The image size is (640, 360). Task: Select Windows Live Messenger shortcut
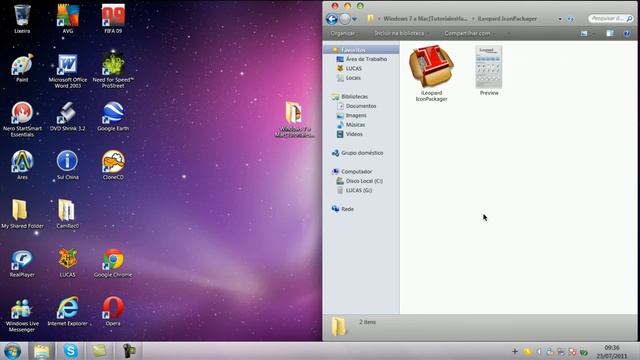[22, 315]
